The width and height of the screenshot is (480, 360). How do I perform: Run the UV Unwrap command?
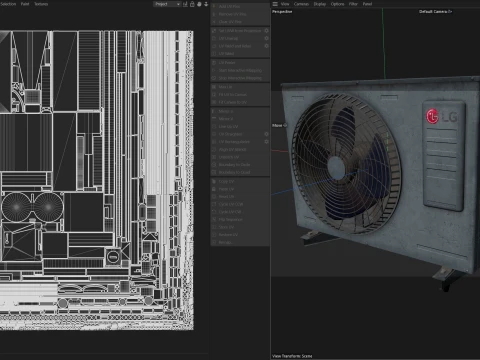click(x=237, y=38)
